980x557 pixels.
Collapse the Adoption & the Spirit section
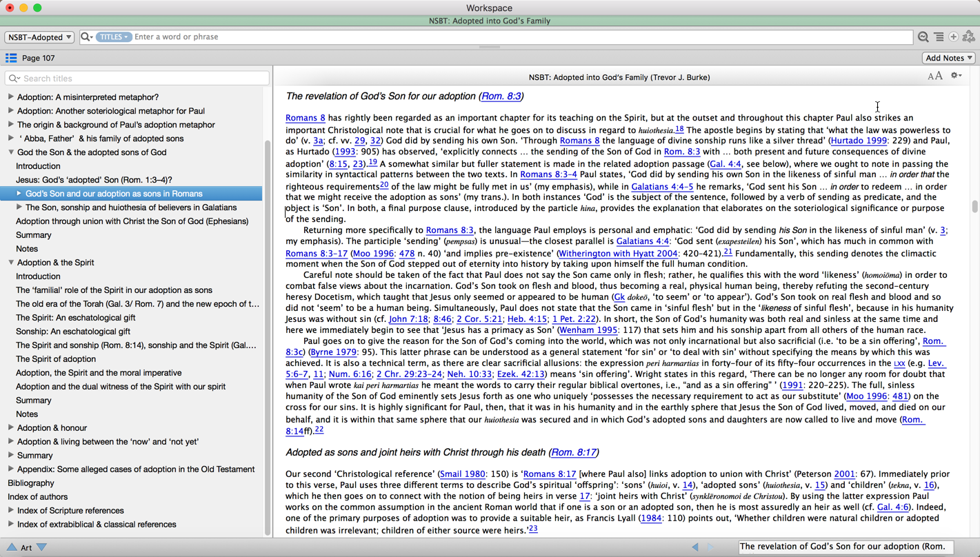(11, 263)
